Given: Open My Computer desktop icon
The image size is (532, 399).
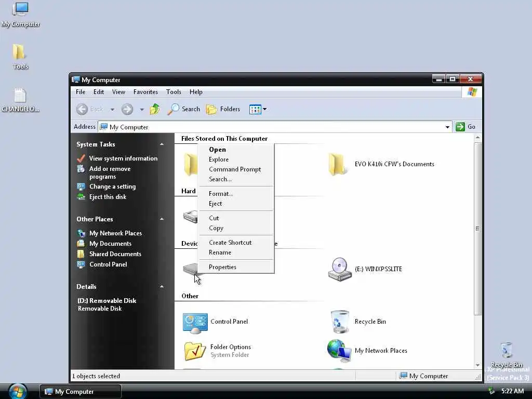Looking at the screenshot, I should click(x=20, y=15).
